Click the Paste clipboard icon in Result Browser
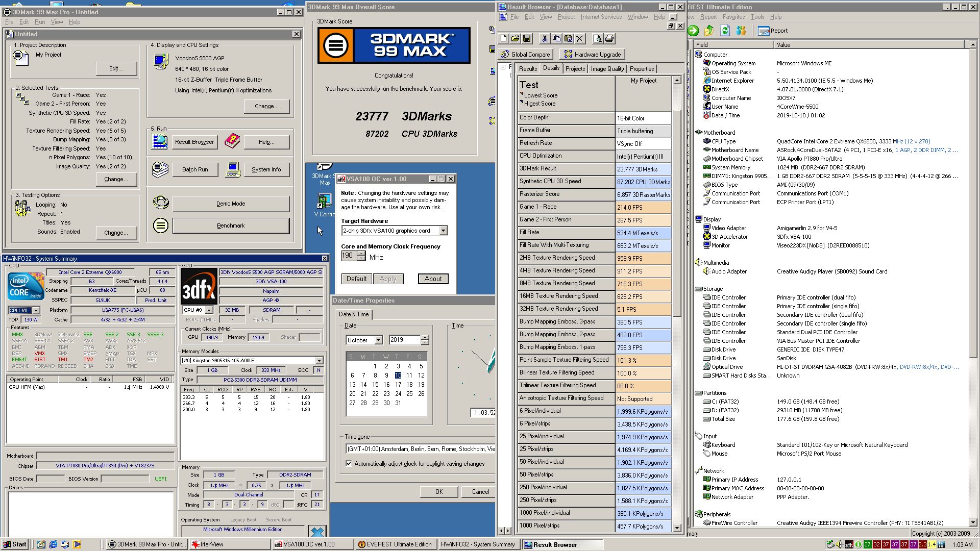Viewport: 980px width, 551px height. [568, 39]
